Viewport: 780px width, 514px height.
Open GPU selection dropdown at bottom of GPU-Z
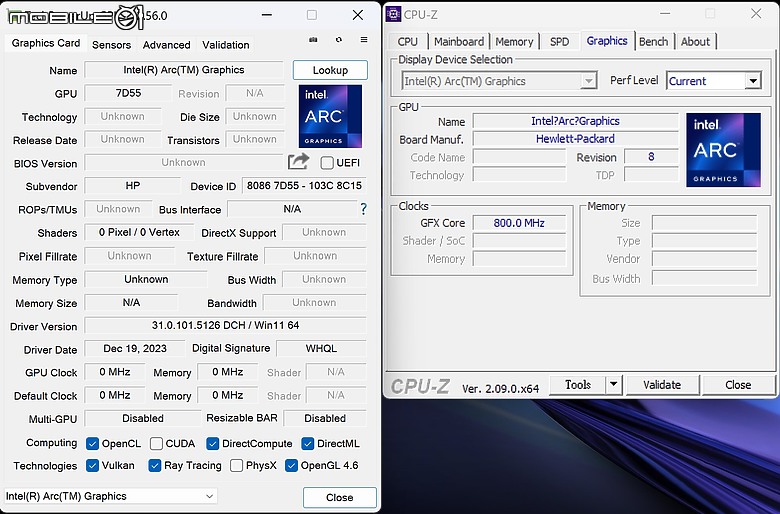click(x=110, y=496)
